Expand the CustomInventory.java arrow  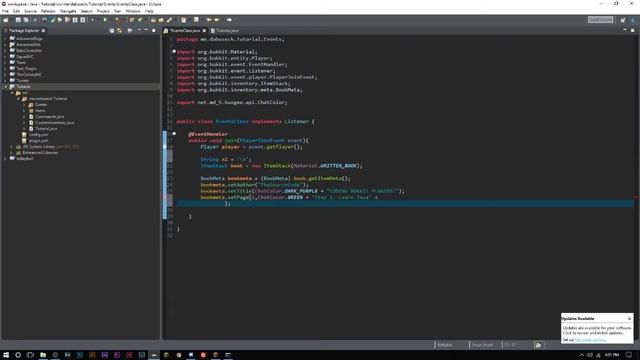[24, 123]
